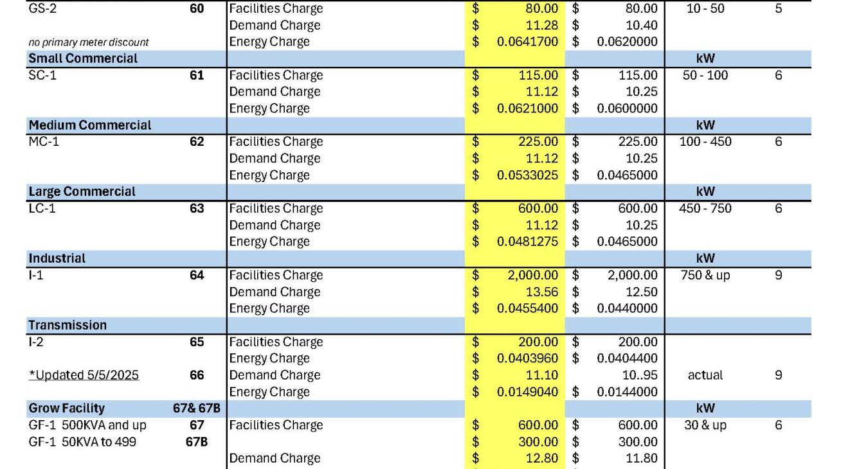Click the underlined "*Updated 5/5/2025" note

pos(84,375)
